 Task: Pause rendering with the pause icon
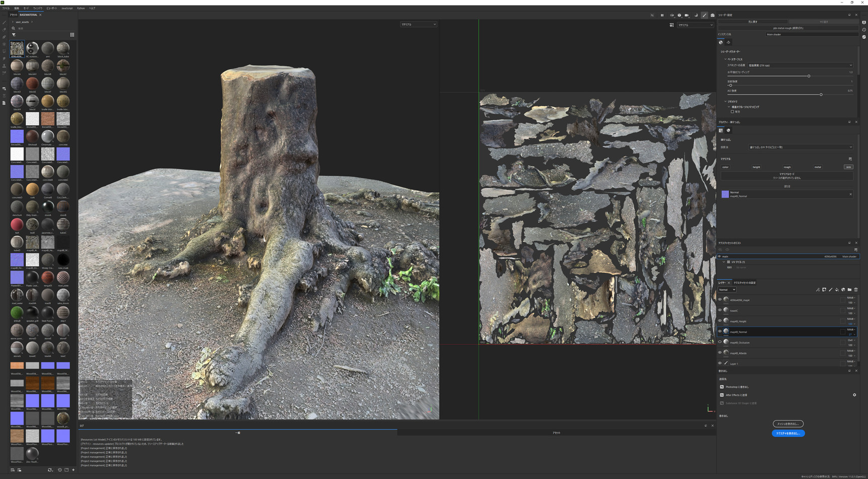[x=662, y=15]
